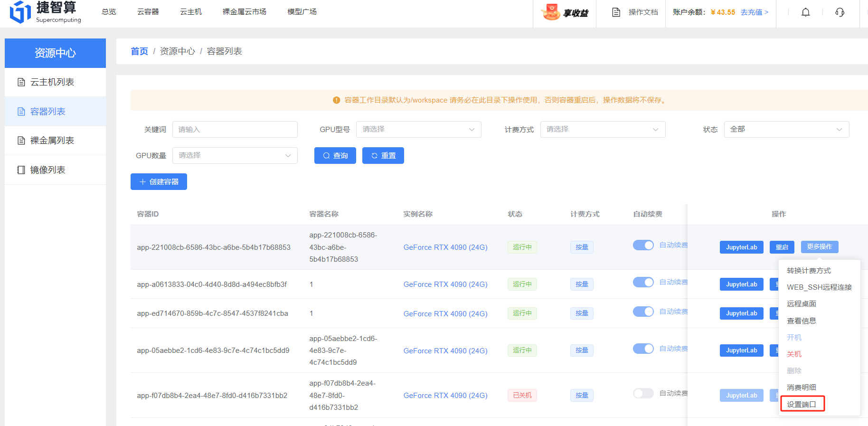Click the 重置 reset button
Viewport: 868px width, 426px height.
click(x=383, y=155)
